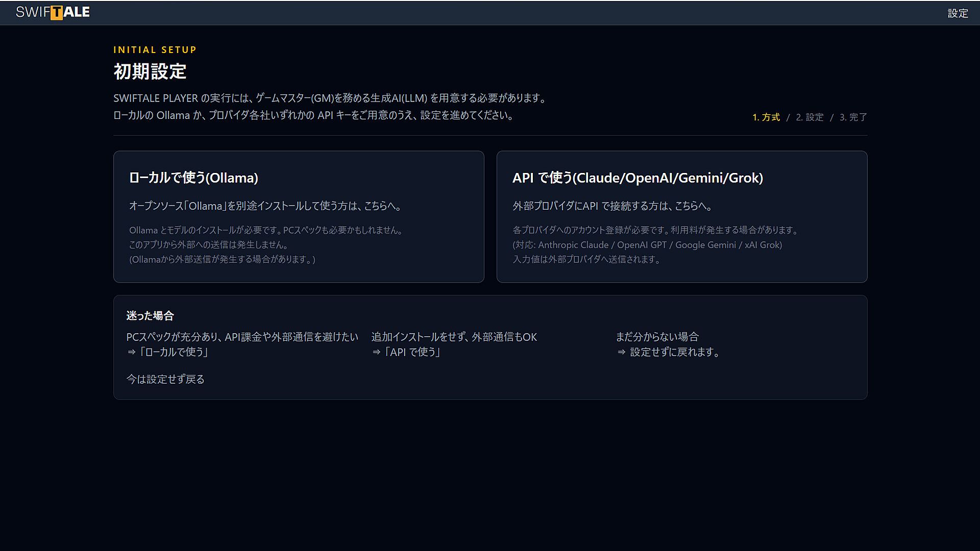Viewport: 980px width, 551px height.
Task: Click 今は設定せず戻る link
Action: (165, 379)
